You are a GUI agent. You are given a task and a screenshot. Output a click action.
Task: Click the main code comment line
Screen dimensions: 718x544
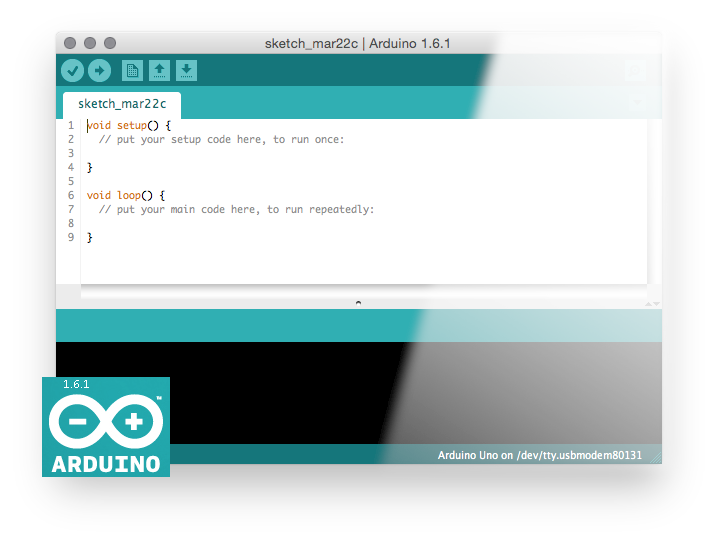coord(236,209)
